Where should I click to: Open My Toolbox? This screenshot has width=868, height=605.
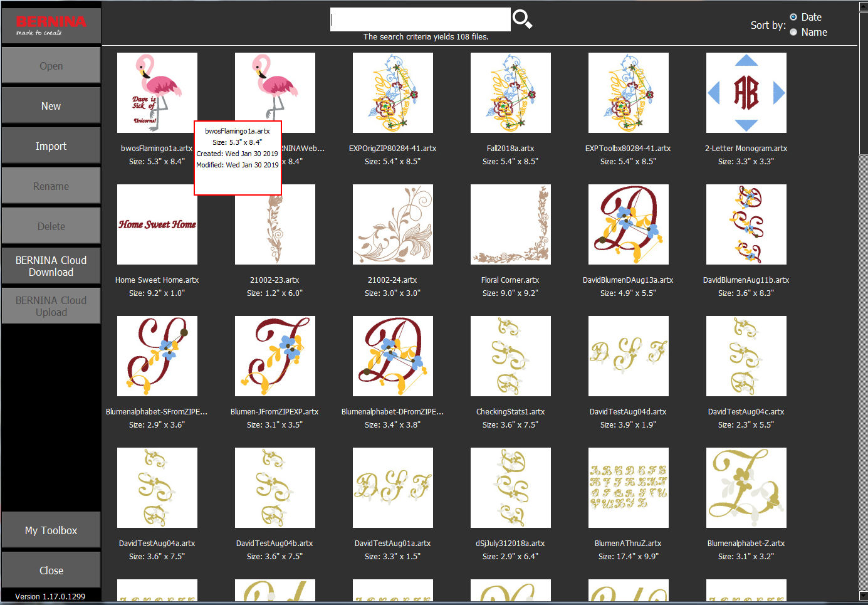coord(51,530)
